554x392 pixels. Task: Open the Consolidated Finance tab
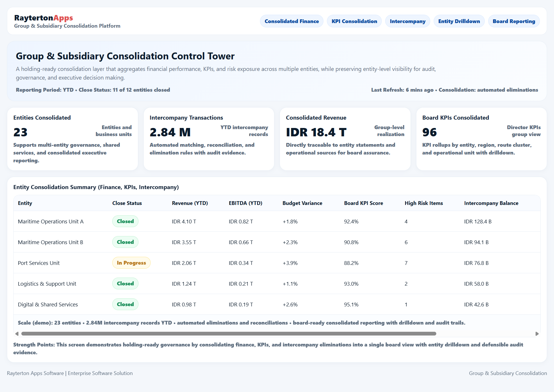tap(291, 21)
